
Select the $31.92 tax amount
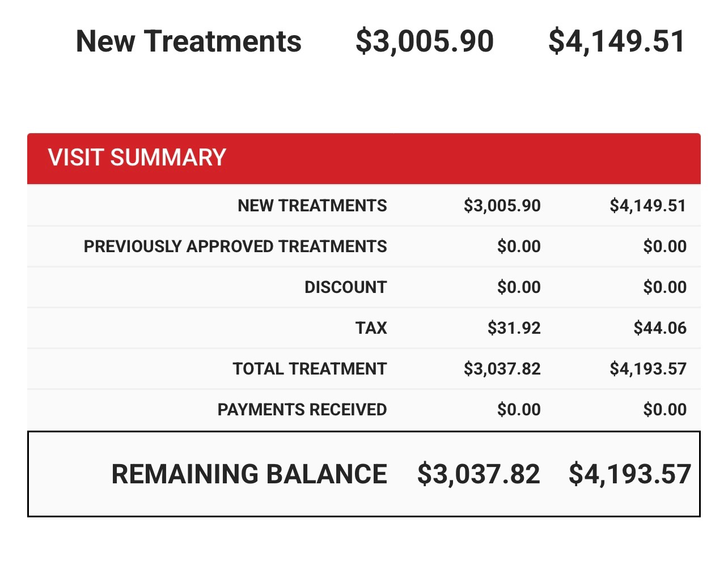(x=514, y=328)
